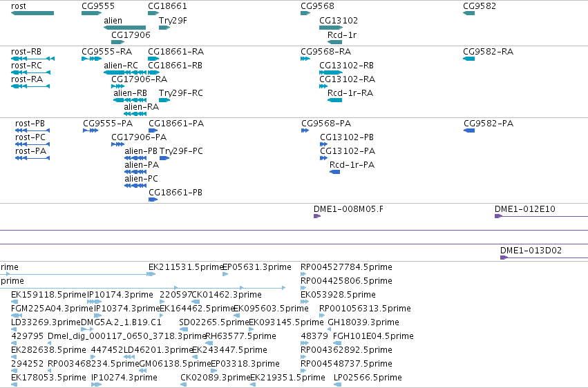Select the rost-RA transcript label
The image size is (588, 388).
click(27, 79)
